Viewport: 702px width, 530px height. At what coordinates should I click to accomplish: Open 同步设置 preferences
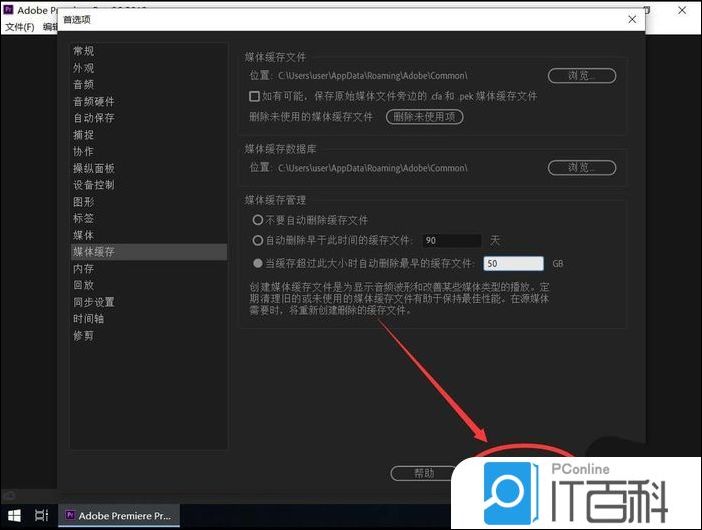coord(94,302)
